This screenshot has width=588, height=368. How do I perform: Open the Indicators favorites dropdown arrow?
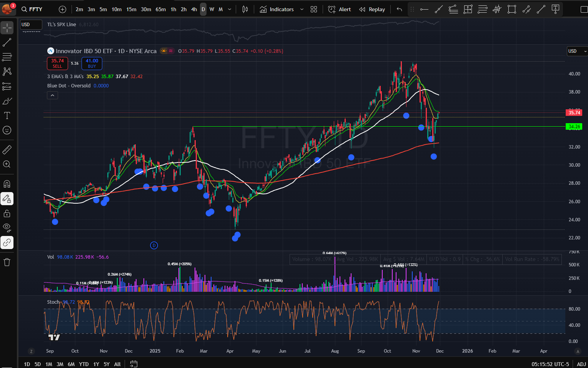coord(301,9)
